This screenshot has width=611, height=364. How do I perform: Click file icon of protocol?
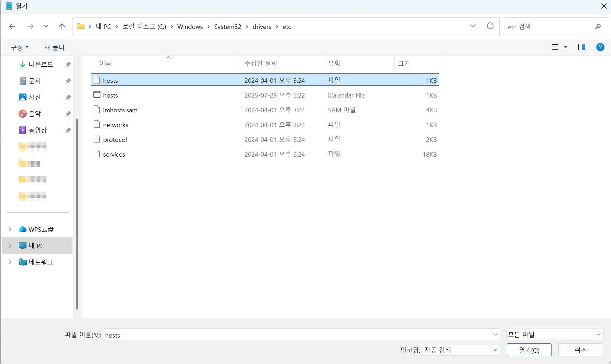[x=97, y=139]
